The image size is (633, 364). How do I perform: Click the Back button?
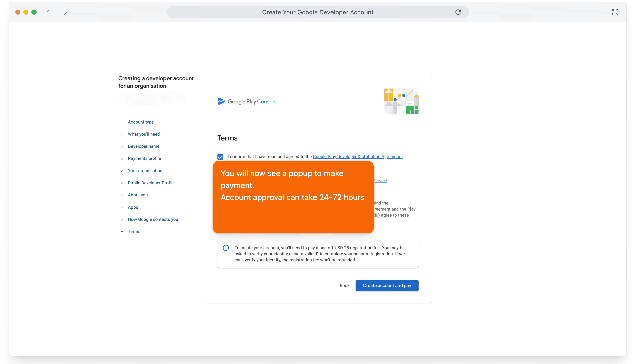point(344,286)
